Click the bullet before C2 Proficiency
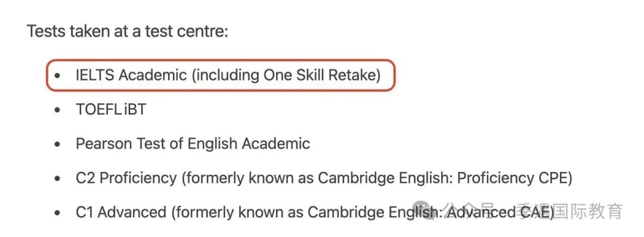Image resolution: width=644 pixels, height=237 pixels. click(x=57, y=178)
